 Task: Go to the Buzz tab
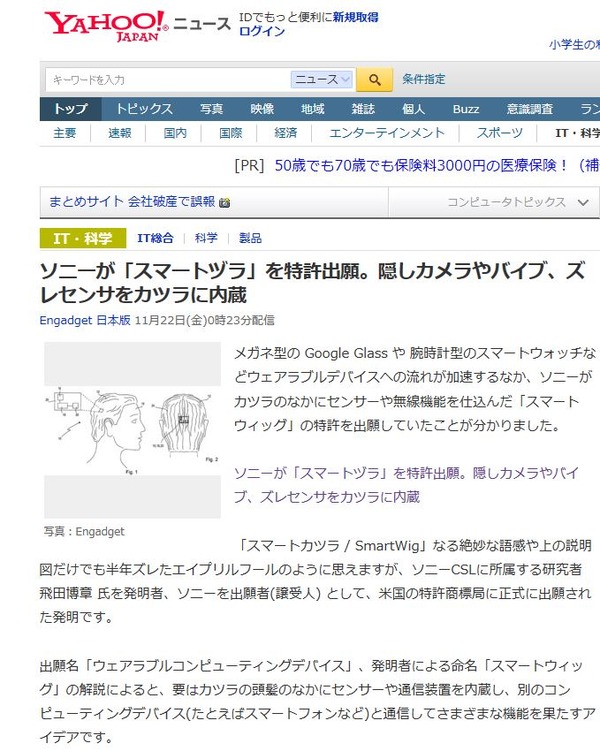pos(466,109)
